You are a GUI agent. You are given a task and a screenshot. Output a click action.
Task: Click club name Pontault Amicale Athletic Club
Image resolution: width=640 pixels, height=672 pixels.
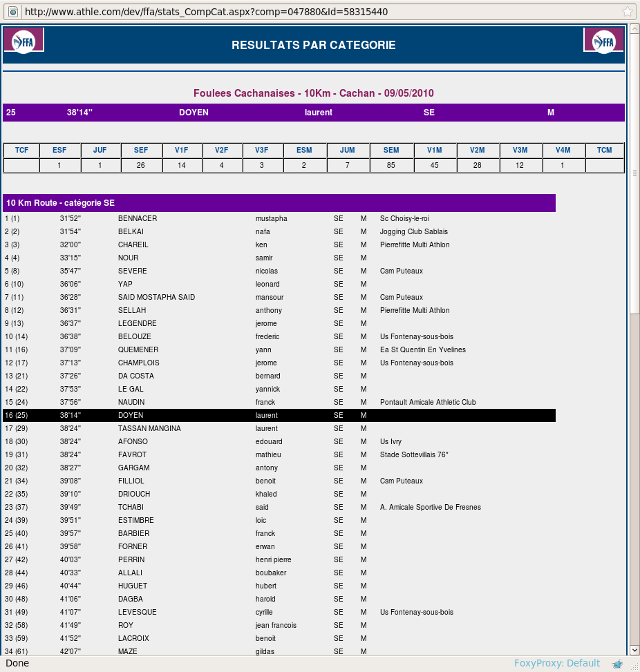tap(428, 402)
